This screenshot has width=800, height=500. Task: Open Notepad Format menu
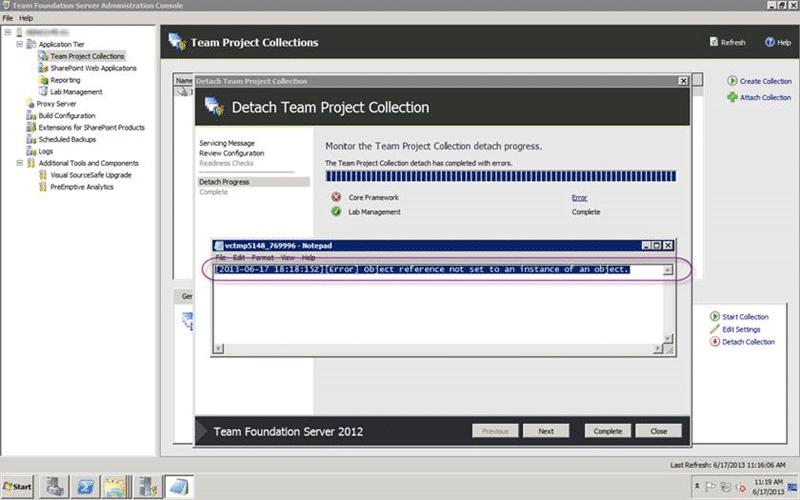263,258
